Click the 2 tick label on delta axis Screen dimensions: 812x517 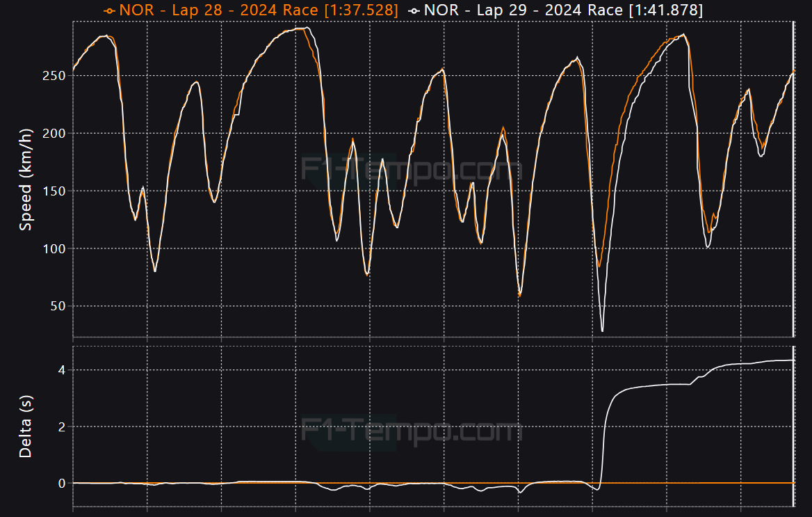[61, 427]
